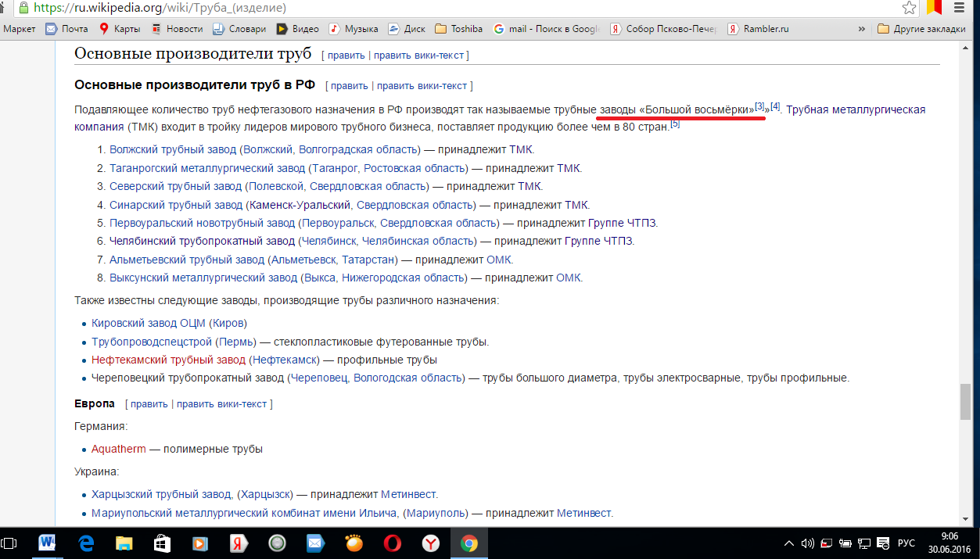
Task: Open the clock showing 9:06
Action: [x=949, y=543]
